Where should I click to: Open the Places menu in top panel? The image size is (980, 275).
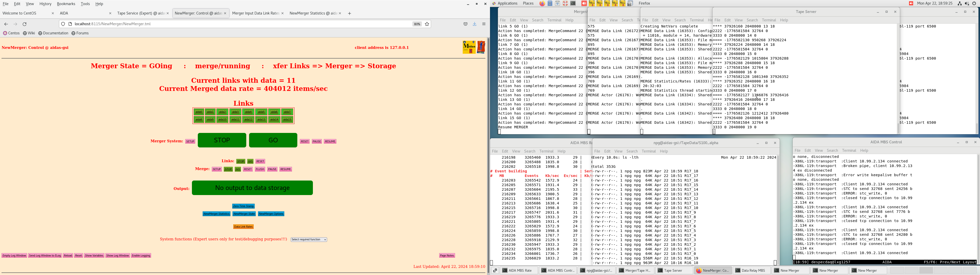(528, 3)
